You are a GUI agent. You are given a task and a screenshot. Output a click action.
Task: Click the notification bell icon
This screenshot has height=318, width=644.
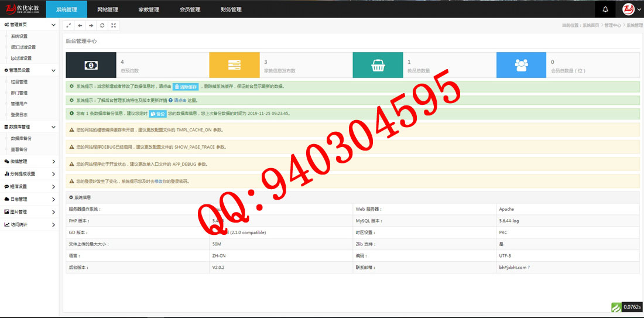coord(605,9)
